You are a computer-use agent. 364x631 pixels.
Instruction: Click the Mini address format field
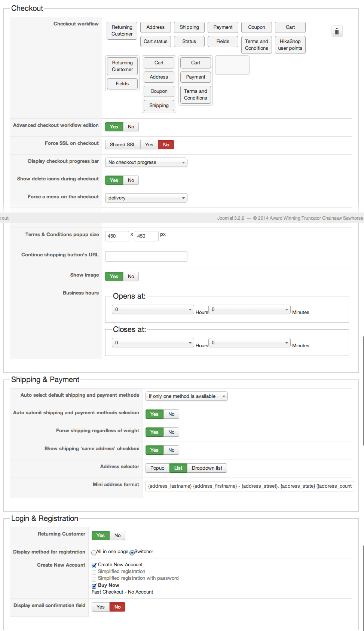pos(250,486)
